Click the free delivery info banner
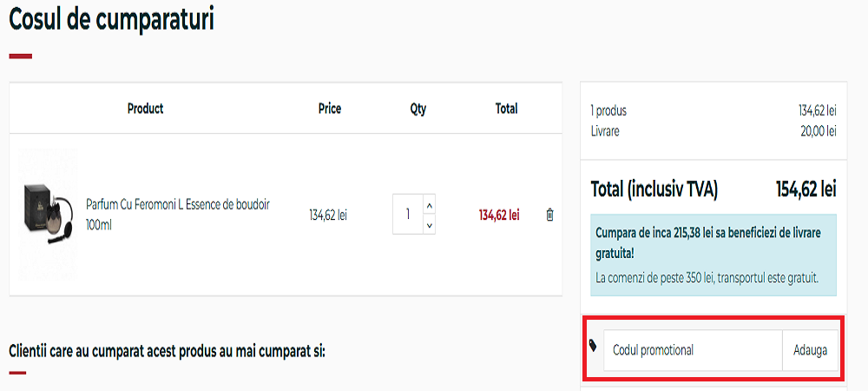868x391 pixels. (713, 255)
